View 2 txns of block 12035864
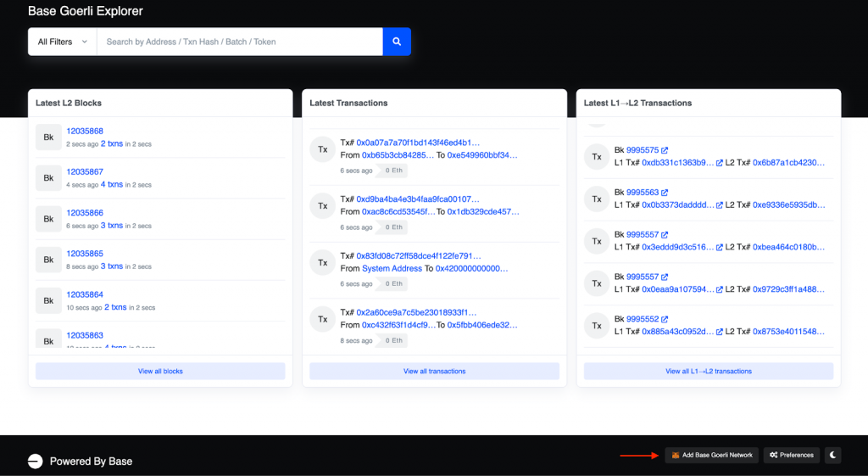868x476 pixels. 115,307
